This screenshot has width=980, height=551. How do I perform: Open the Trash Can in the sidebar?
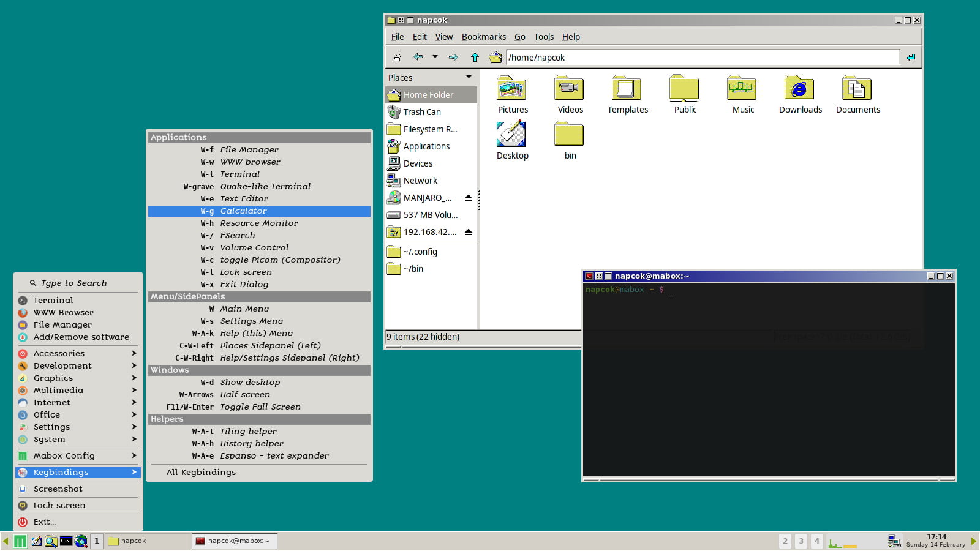[422, 112]
